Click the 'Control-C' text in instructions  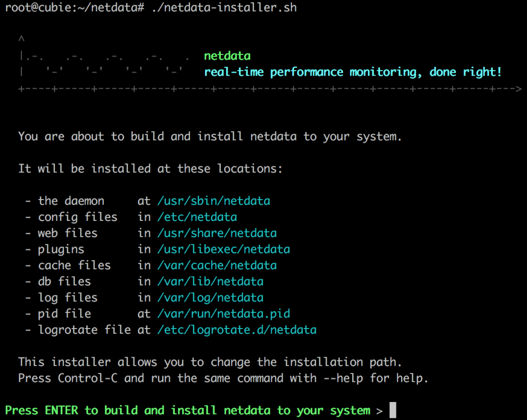click(x=87, y=378)
